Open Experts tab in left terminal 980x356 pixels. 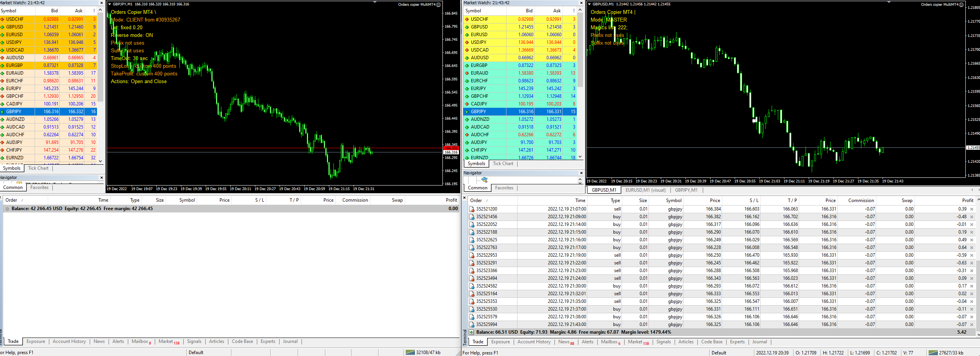268,341
